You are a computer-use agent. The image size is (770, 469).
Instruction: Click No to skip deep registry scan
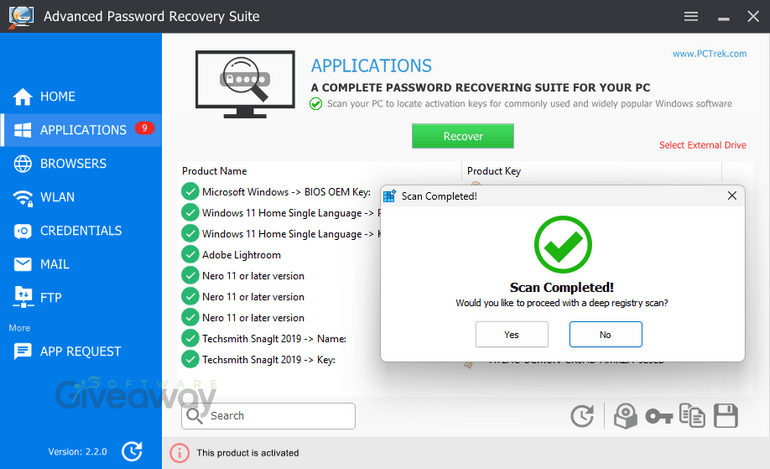tap(605, 334)
